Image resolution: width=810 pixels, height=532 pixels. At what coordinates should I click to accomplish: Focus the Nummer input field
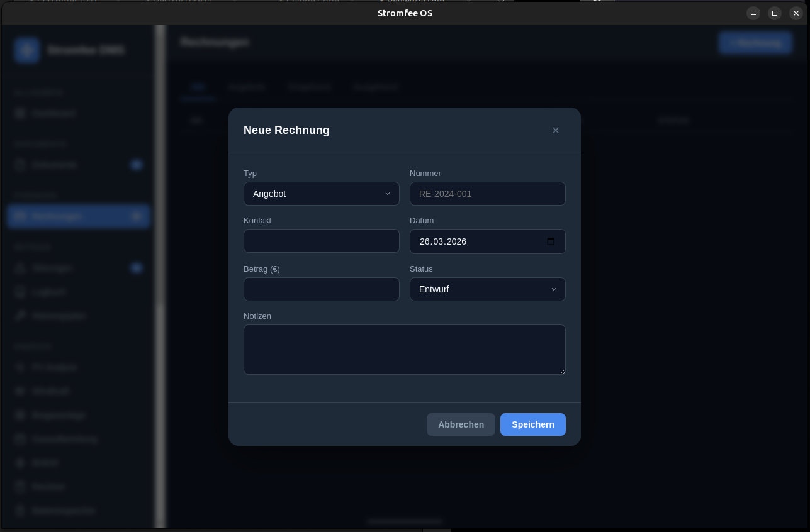(487, 194)
